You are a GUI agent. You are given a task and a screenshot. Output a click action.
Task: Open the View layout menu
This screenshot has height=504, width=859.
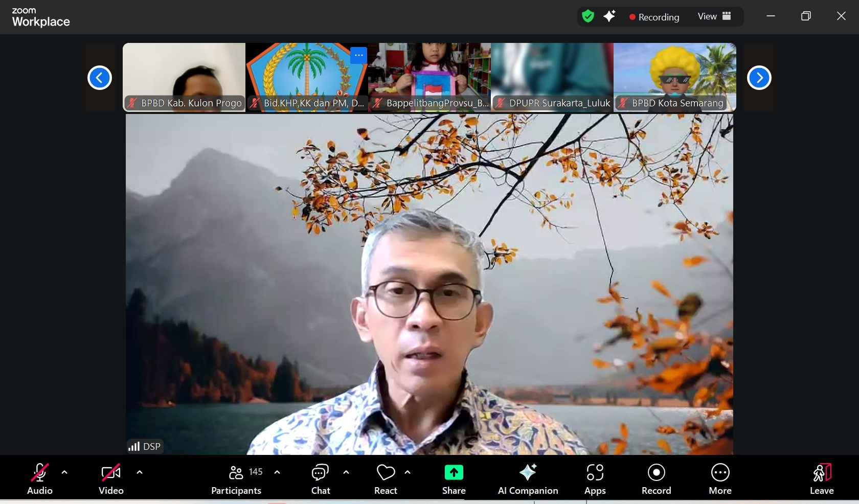[714, 16]
